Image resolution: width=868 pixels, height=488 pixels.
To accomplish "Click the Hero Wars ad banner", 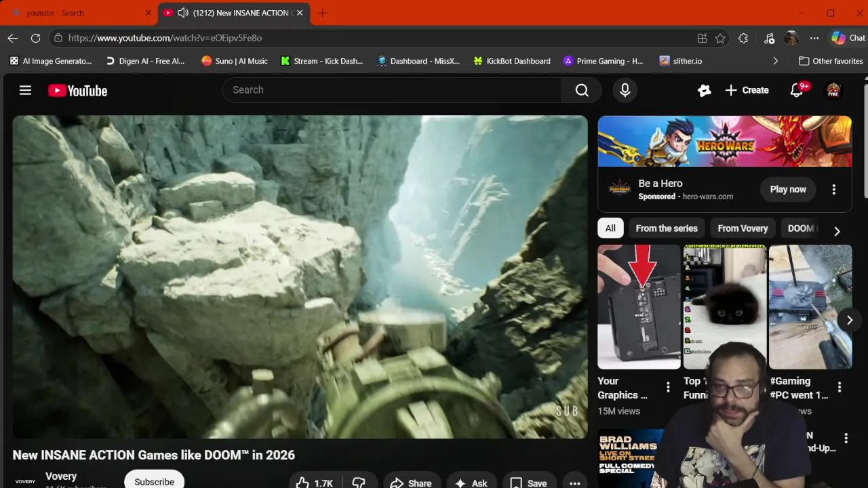I will point(724,141).
